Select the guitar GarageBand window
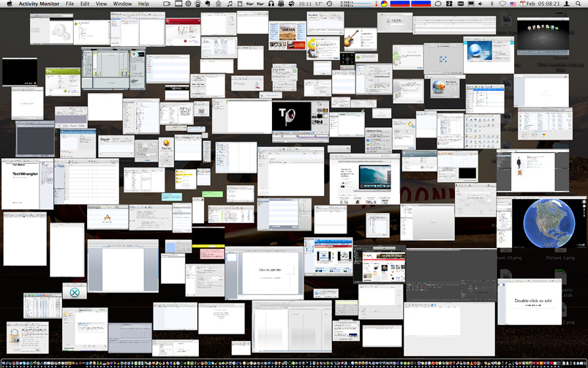588x368 pixels. point(361,39)
